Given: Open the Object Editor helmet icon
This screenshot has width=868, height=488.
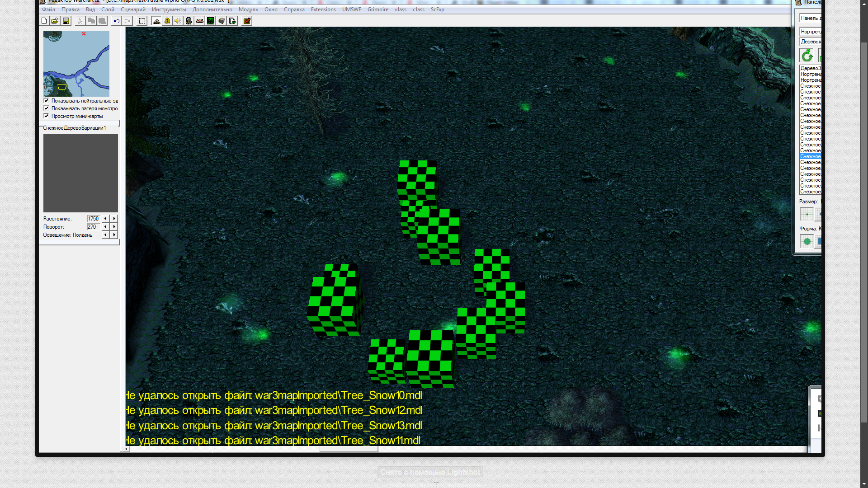Looking at the screenshot, I should click(189, 21).
